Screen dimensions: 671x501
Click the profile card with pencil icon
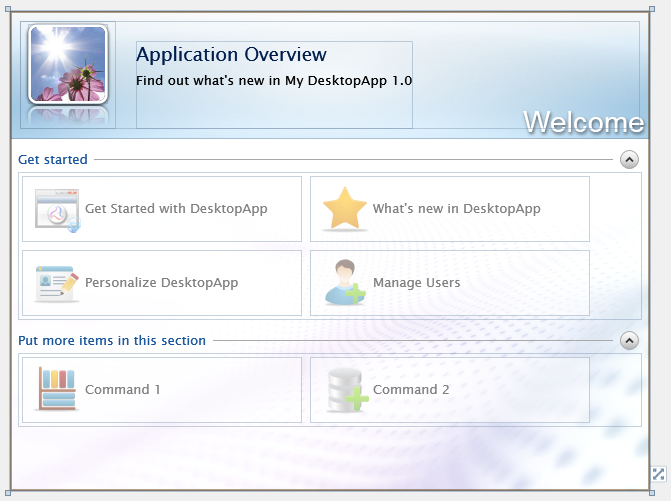click(x=57, y=284)
